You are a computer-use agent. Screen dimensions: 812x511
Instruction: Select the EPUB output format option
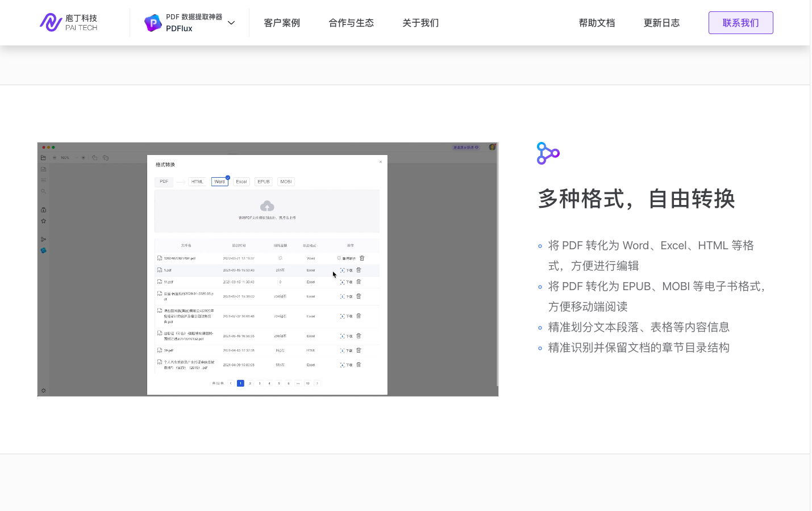264,182
